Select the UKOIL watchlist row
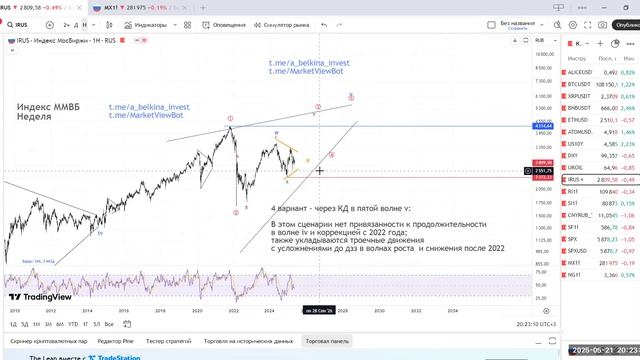This screenshot has height=360, width=640. click(x=600, y=168)
